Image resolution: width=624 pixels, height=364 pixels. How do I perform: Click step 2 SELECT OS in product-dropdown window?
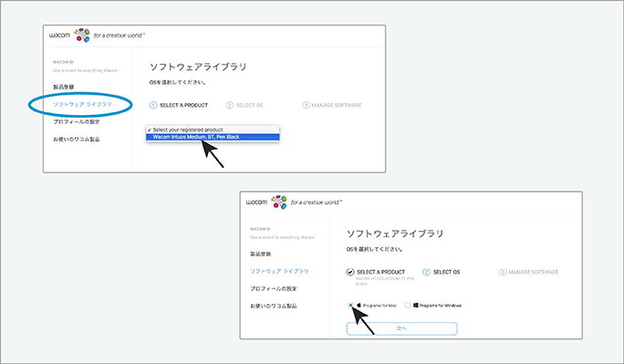click(x=244, y=105)
